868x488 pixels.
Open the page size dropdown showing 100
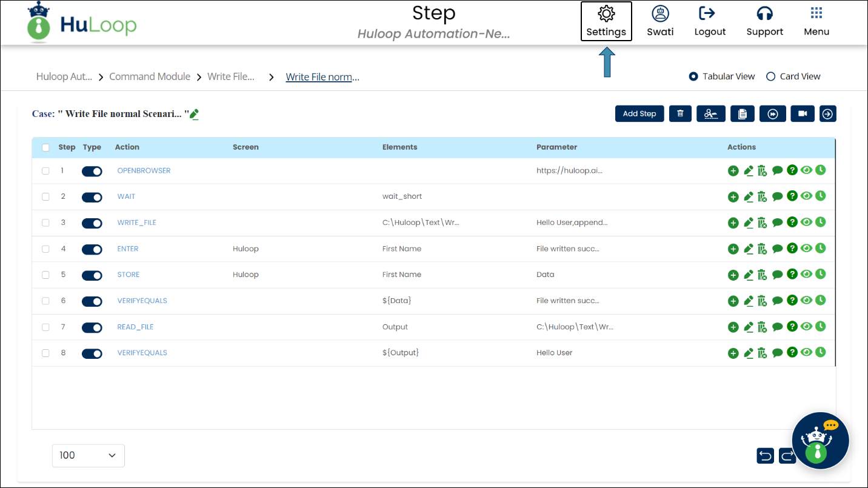(x=88, y=455)
